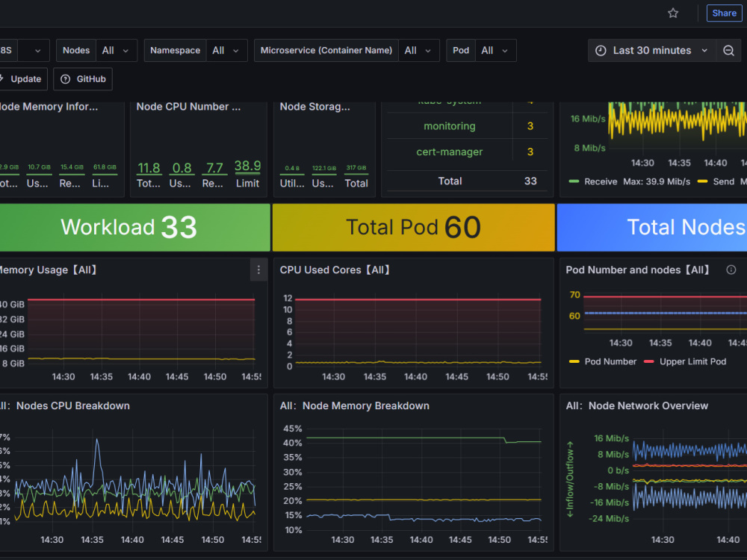The image size is (747, 560).
Task: Click the Node Storage panel title
Action: click(315, 107)
